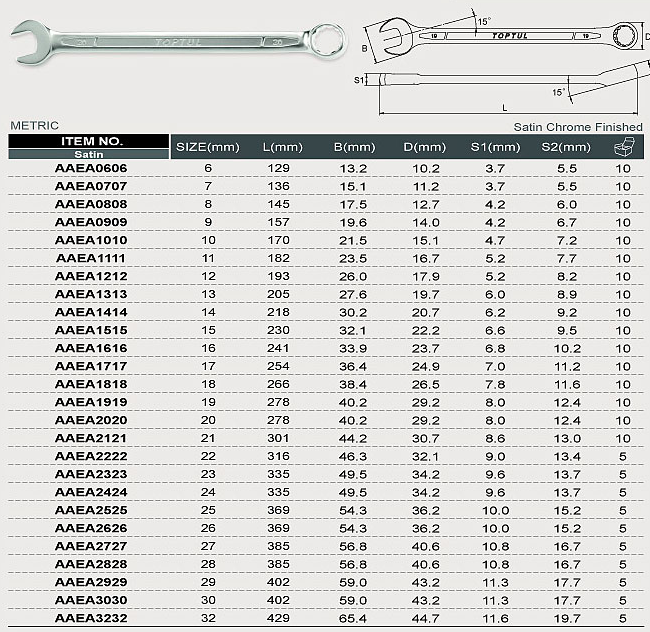Click the S1 value 4.7 in AAEA1010 row

coord(495,241)
